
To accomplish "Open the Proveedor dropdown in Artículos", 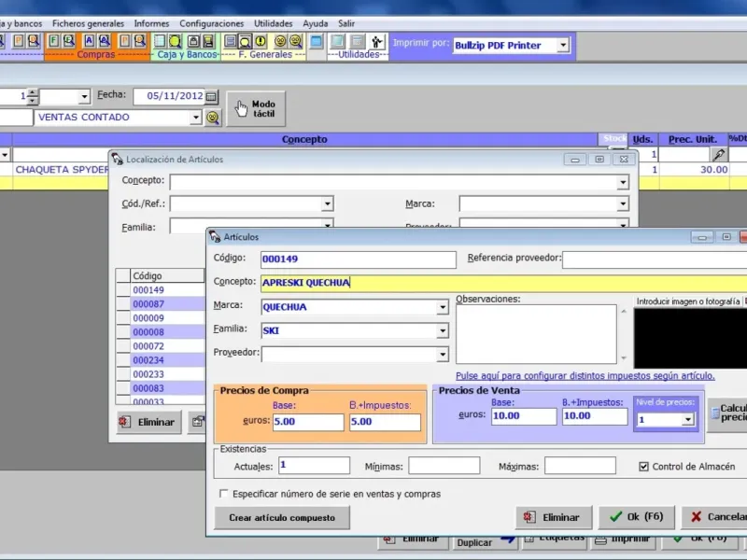I will coord(442,355).
